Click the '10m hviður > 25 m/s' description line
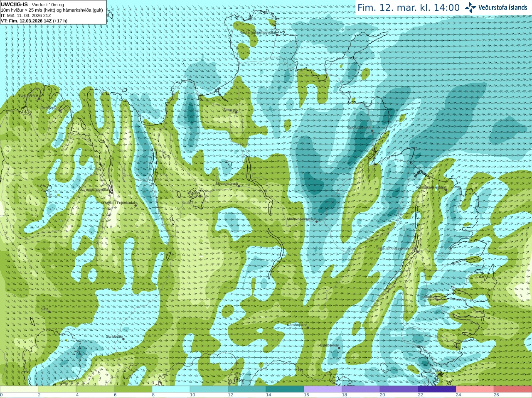 (52, 10)
